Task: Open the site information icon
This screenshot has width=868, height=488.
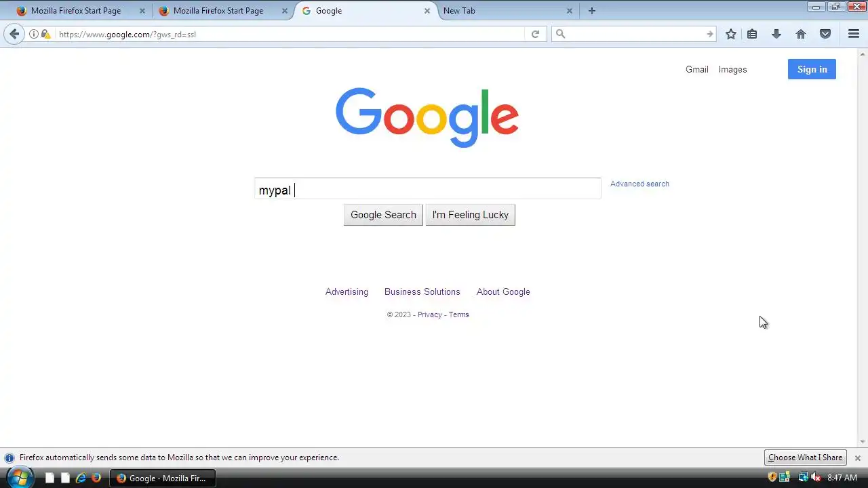Action: click(x=34, y=34)
